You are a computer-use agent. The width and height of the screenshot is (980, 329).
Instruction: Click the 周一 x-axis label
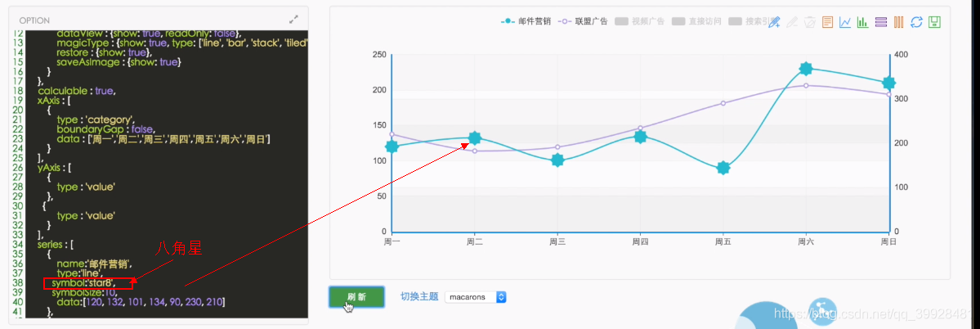click(x=392, y=241)
